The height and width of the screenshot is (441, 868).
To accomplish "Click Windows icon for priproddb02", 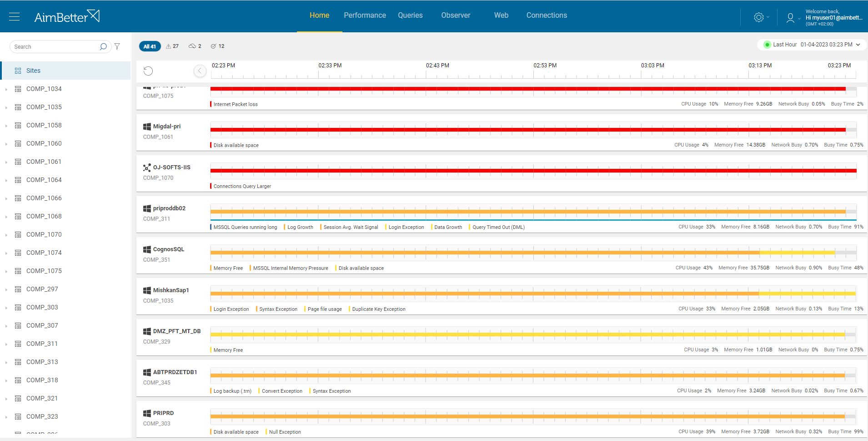I will click(147, 208).
